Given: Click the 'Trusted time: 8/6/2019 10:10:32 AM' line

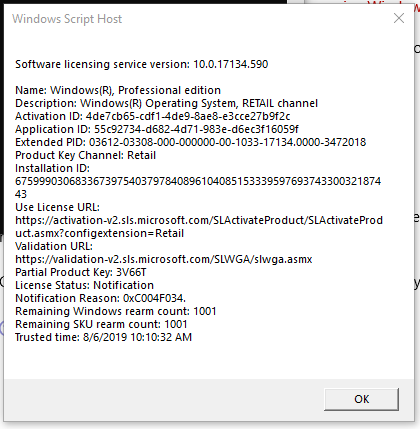Looking at the screenshot, I should tap(104, 337).
